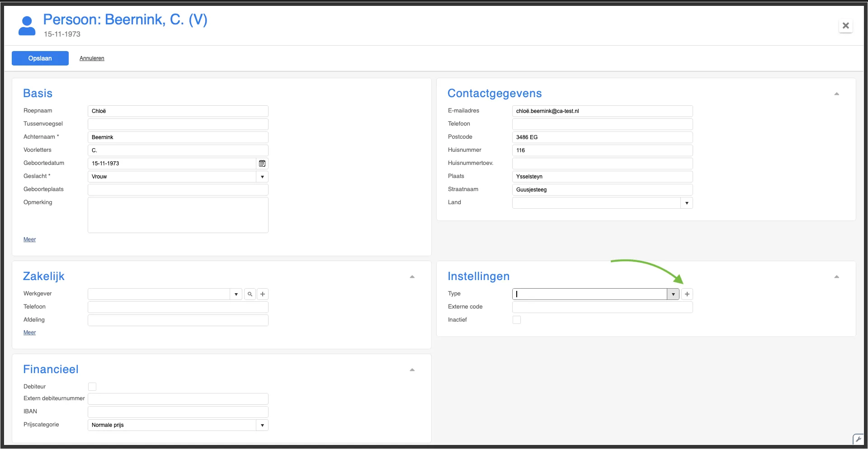
Task: Click the Plaats field with Ysselsteyn
Action: pyautogui.click(x=603, y=177)
